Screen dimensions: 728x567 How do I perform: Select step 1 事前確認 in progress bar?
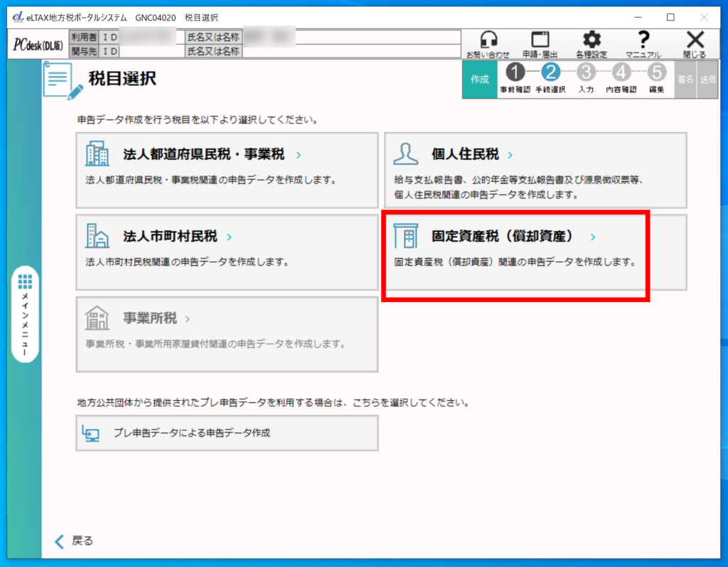515,72
